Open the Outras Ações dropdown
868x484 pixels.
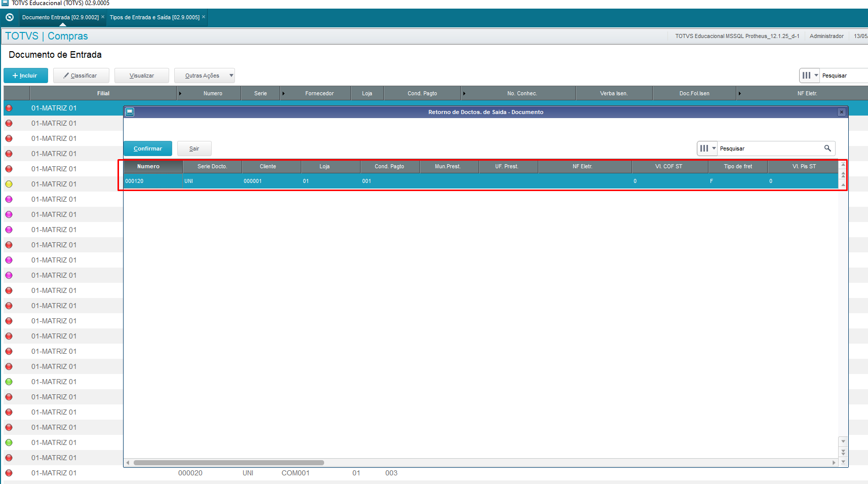coord(205,76)
